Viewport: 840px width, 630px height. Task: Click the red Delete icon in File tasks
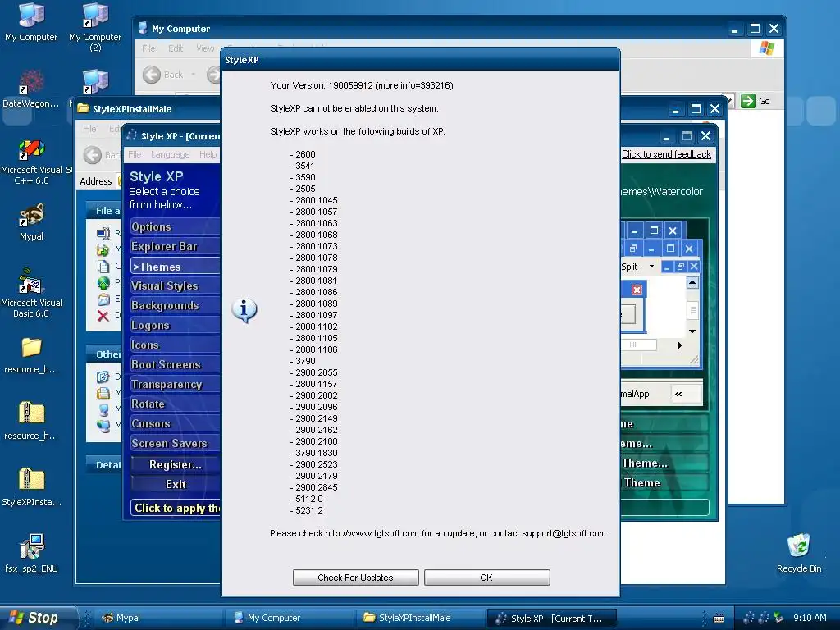coord(103,316)
